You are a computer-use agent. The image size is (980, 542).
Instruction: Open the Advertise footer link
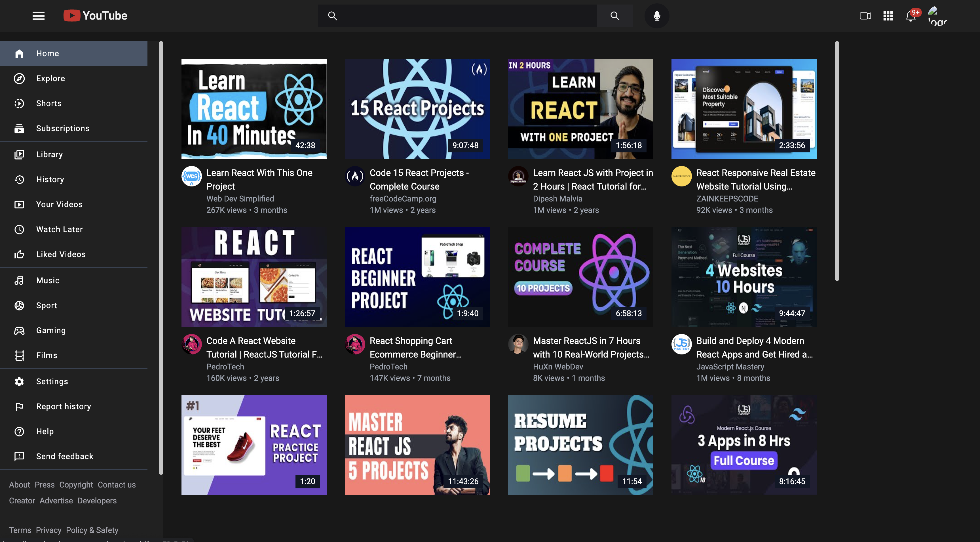tap(56, 501)
